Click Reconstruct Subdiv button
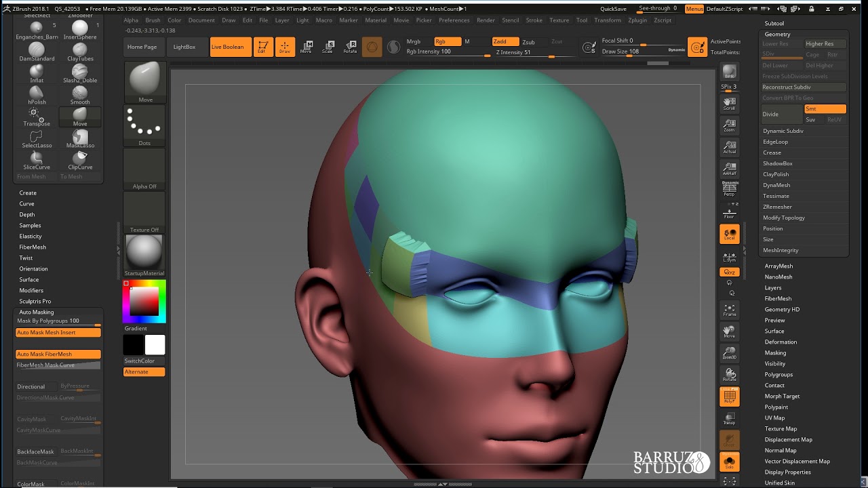This screenshot has width=868, height=488. coord(804,87)
